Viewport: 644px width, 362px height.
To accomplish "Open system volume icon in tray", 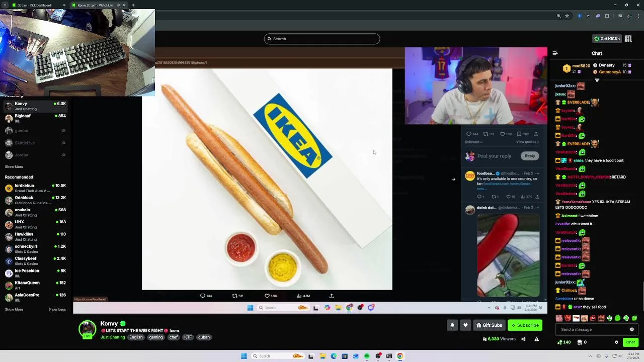I will coord(619,356).
